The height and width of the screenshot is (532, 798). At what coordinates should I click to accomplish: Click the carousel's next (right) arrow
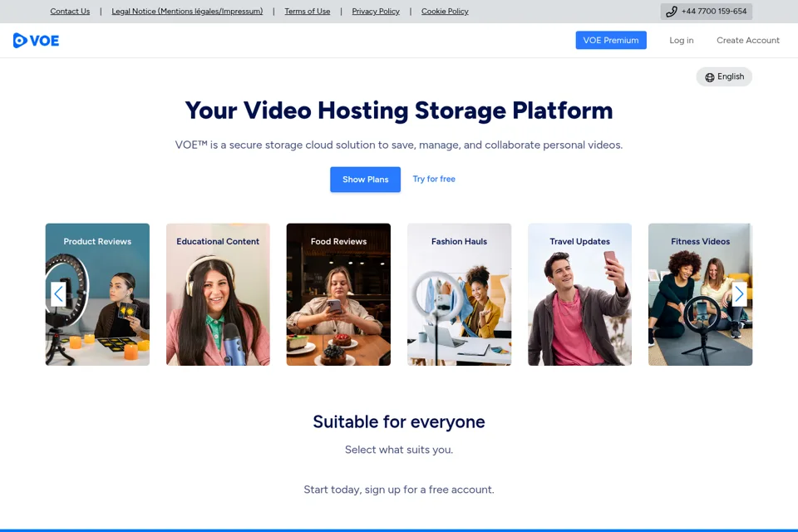739,293
